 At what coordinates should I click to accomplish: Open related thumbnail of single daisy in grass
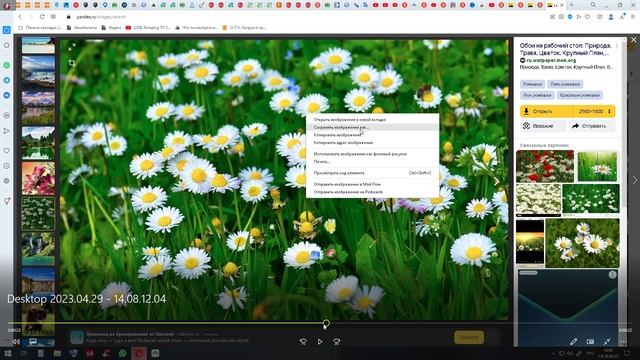598,166
